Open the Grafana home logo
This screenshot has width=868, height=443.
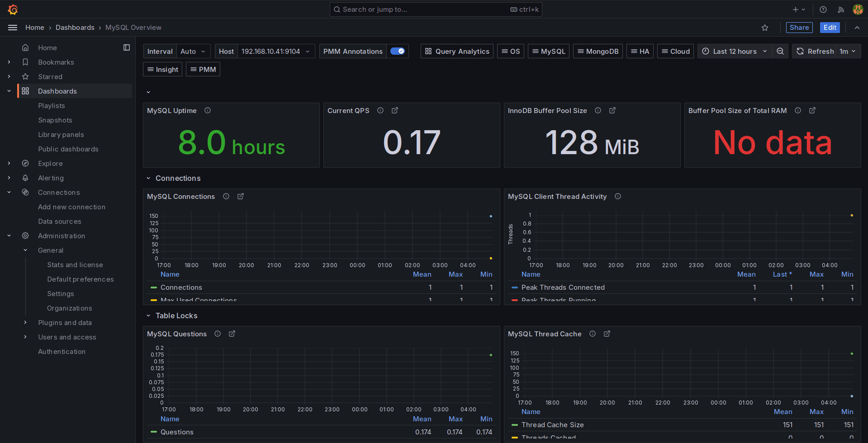tap(13, 9)
